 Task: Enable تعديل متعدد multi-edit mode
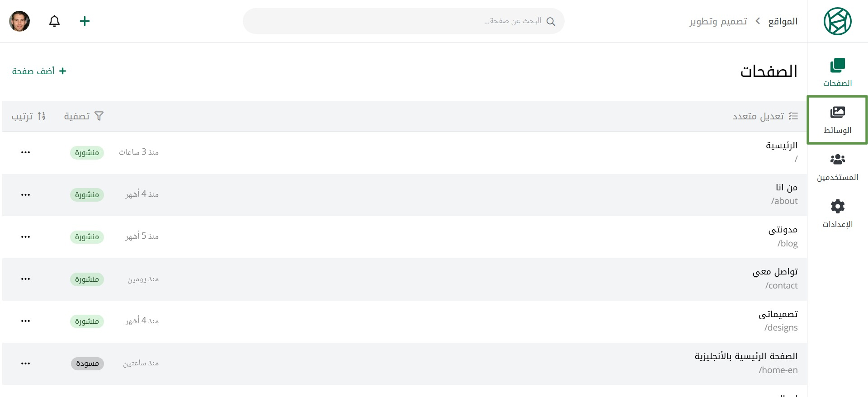[765, 116]
